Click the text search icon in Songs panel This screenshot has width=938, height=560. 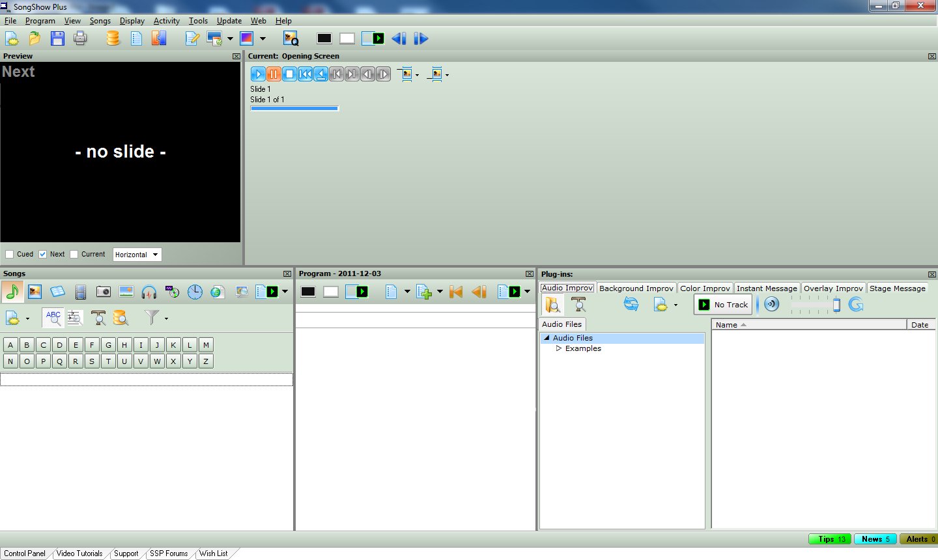[98, 318]
